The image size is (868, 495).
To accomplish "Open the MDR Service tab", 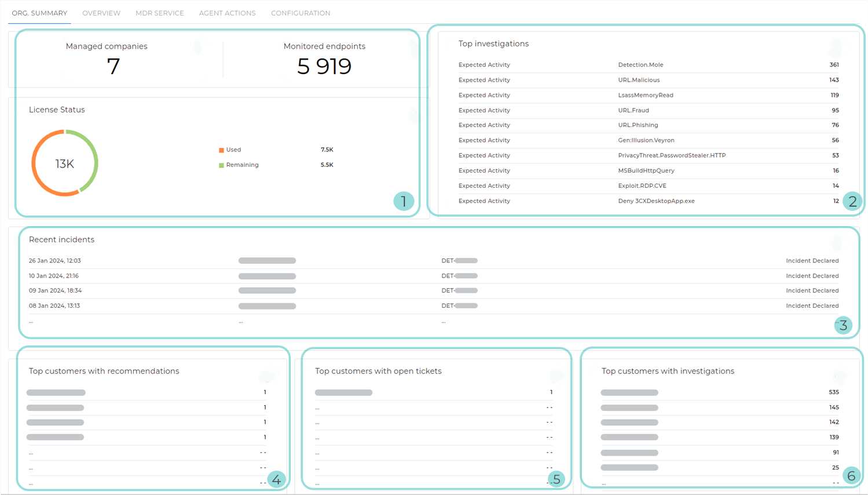I will click(159, 13).
